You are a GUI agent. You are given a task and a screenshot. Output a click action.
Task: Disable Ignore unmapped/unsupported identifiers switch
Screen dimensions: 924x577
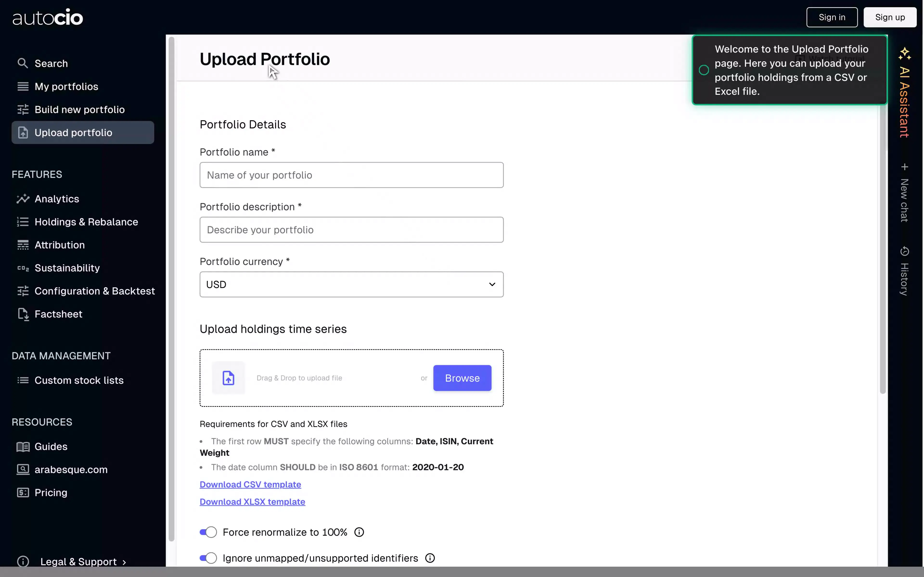point(208,558)
